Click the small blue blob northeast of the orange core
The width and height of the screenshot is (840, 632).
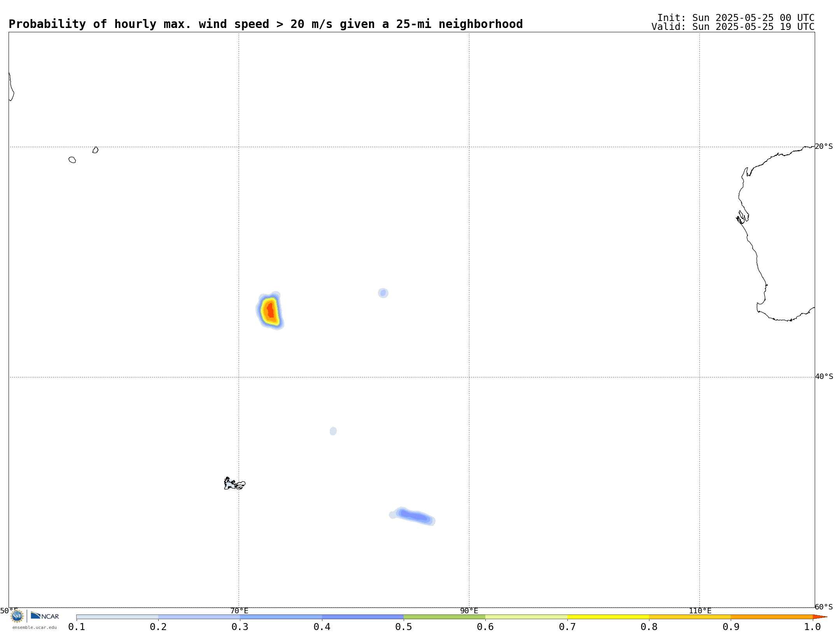(383, 293)
